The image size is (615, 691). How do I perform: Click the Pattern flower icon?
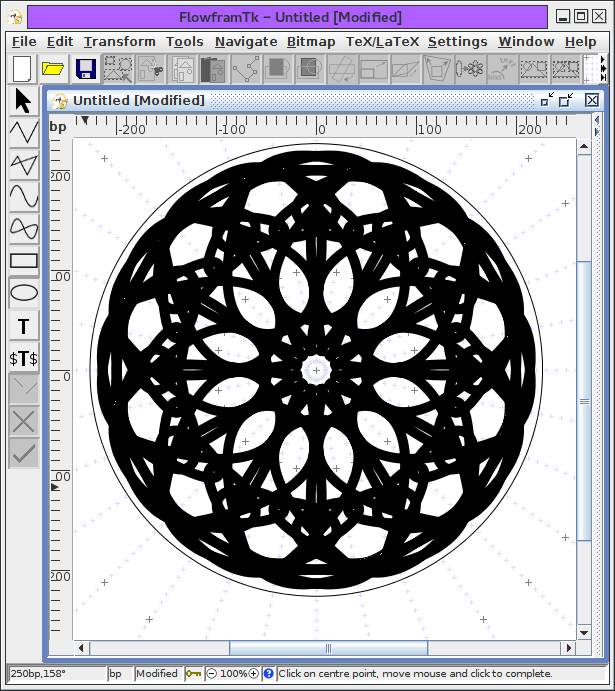470,69
